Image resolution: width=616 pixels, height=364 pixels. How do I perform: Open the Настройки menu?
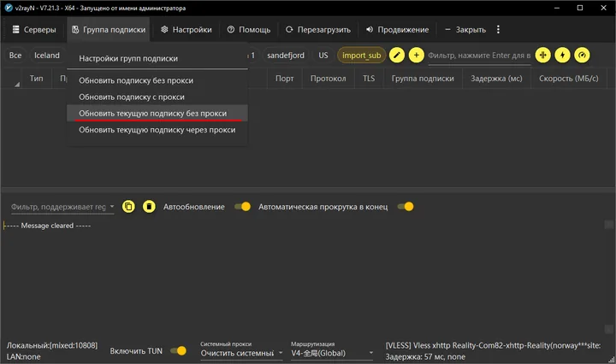187,29
